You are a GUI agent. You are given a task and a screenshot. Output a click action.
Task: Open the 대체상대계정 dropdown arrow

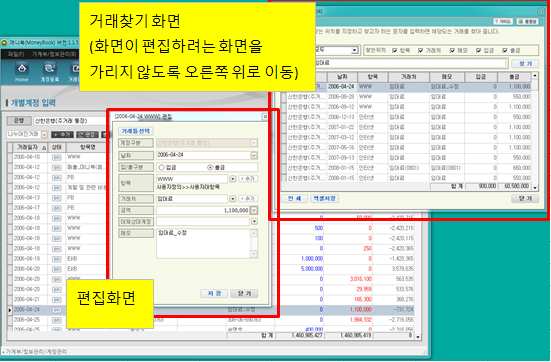coord(254,221)
